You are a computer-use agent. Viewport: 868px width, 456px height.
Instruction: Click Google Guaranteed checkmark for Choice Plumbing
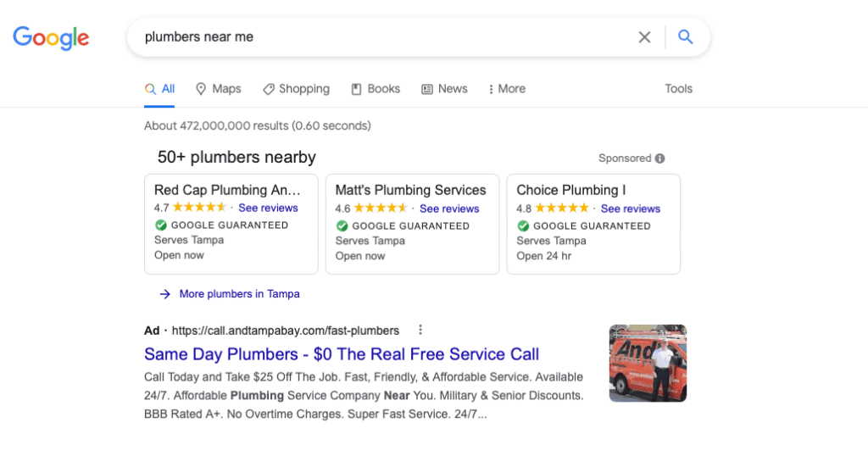[523, 225]
